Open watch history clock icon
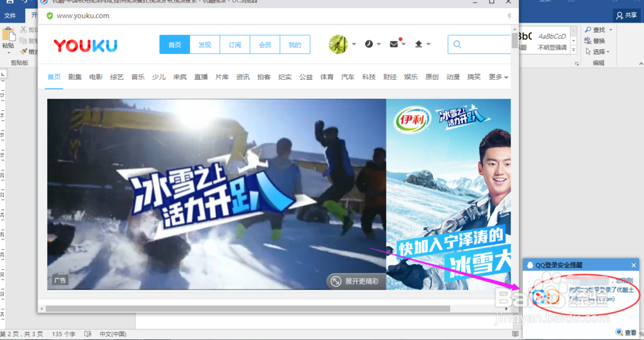Image resolution: width=644 pixels, height=340 pixels. click(369, 44)
